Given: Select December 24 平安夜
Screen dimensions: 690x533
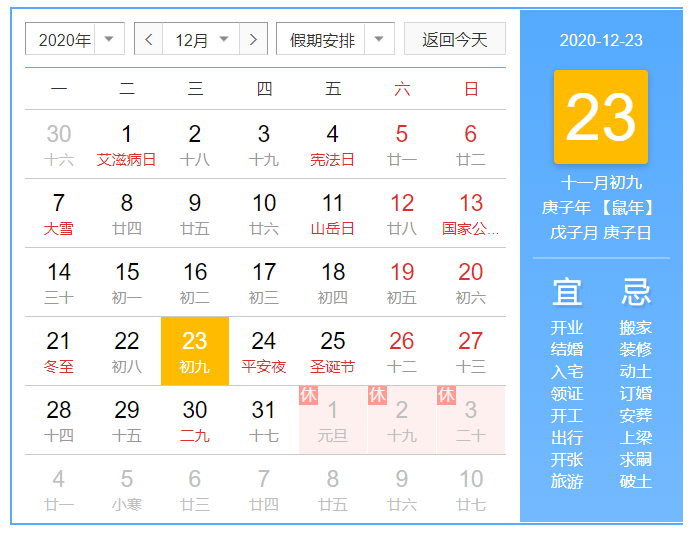Looking at the screenshot, I should pos(264,351).
